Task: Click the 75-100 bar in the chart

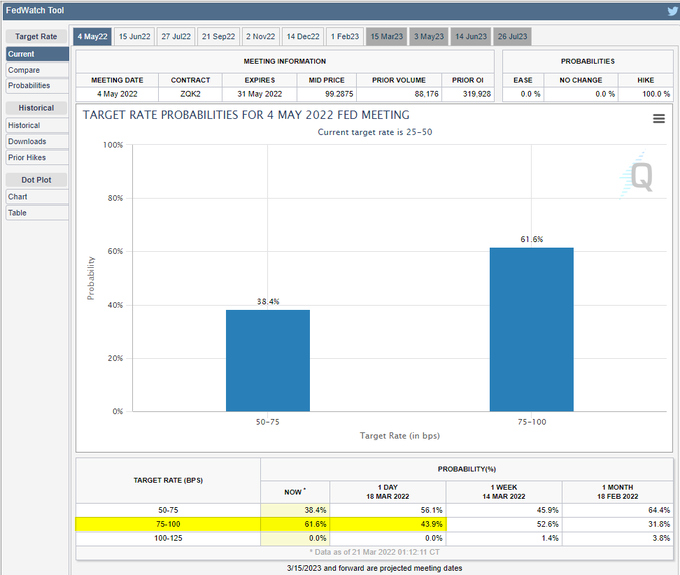Action: pos(531,329)
